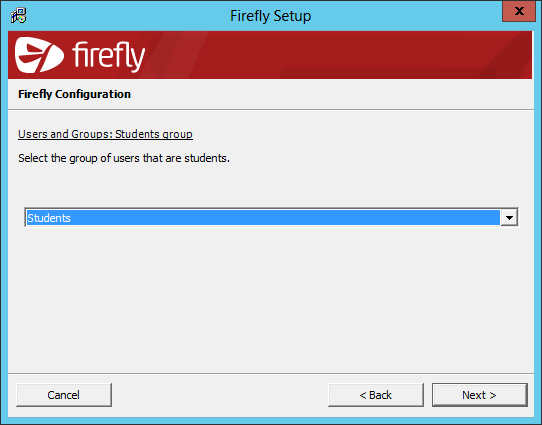Click the Firefly Setup title text

tap(271, 16)
